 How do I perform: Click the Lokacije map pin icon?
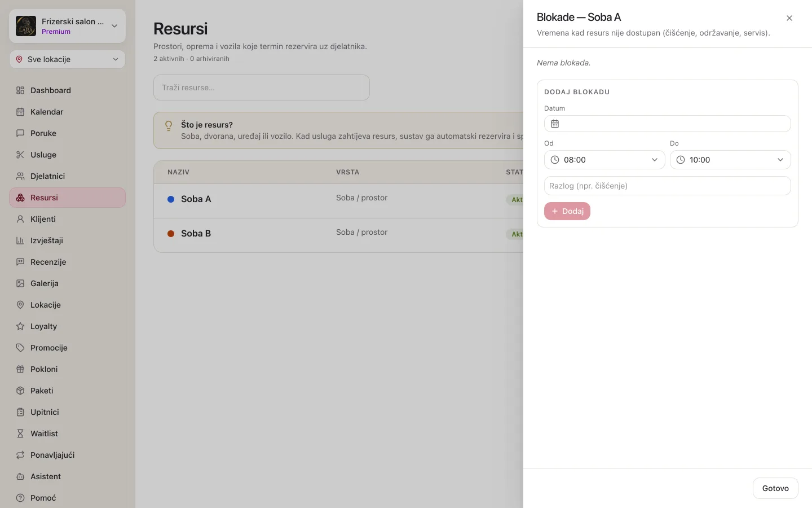20,305
